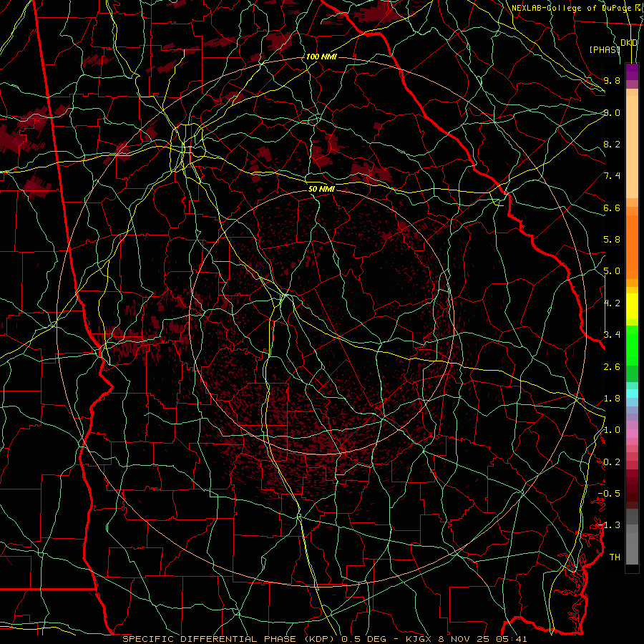Pick the purple band atop the color bar

click(632, 72)
